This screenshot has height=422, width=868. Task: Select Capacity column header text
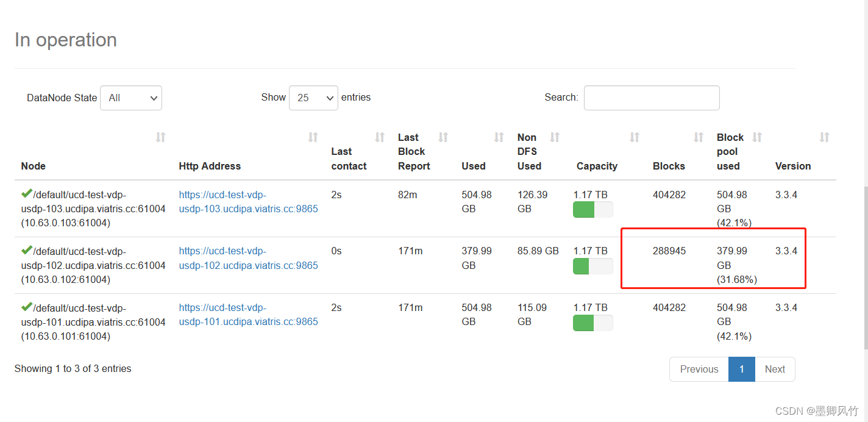[597, 166]
